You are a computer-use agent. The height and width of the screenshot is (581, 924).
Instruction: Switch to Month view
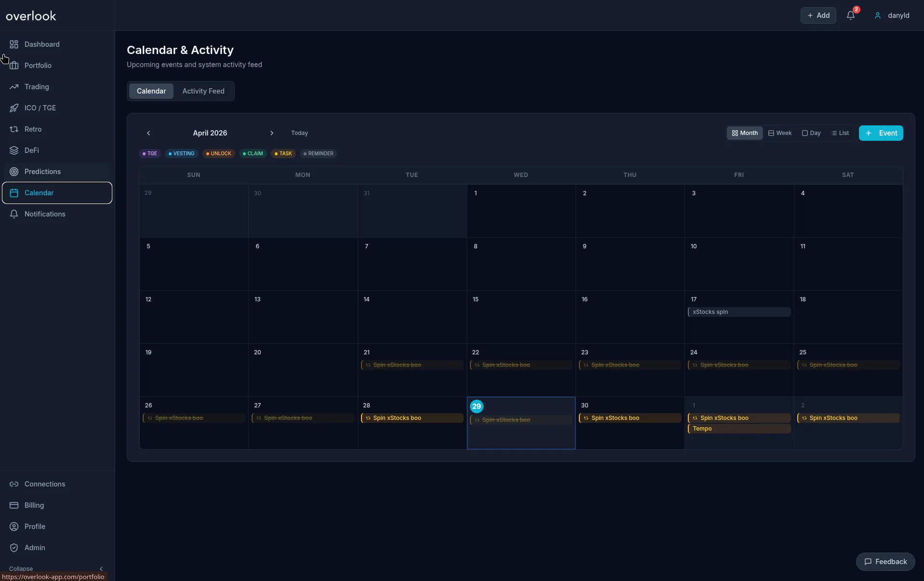pyautogui.click(x=745, y=133)
